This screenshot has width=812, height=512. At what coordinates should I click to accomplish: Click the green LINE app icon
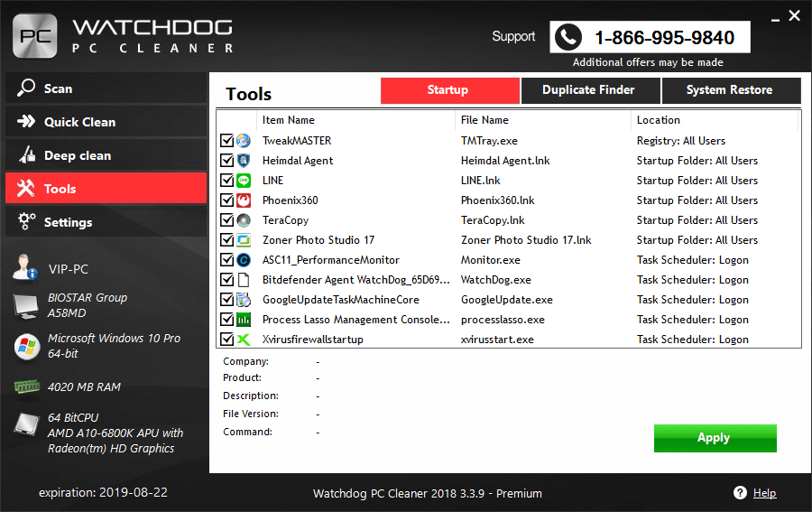coord(244,181)
